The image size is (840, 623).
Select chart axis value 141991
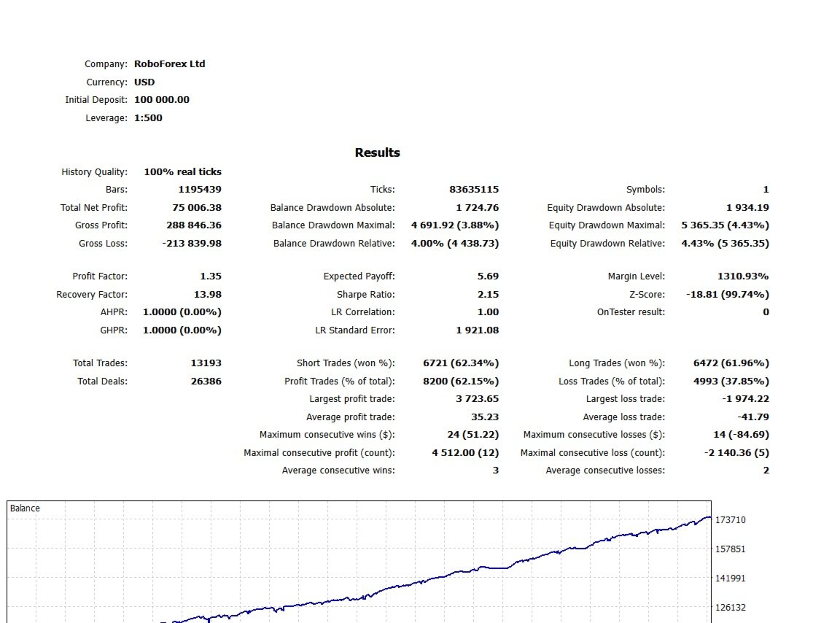730,578
